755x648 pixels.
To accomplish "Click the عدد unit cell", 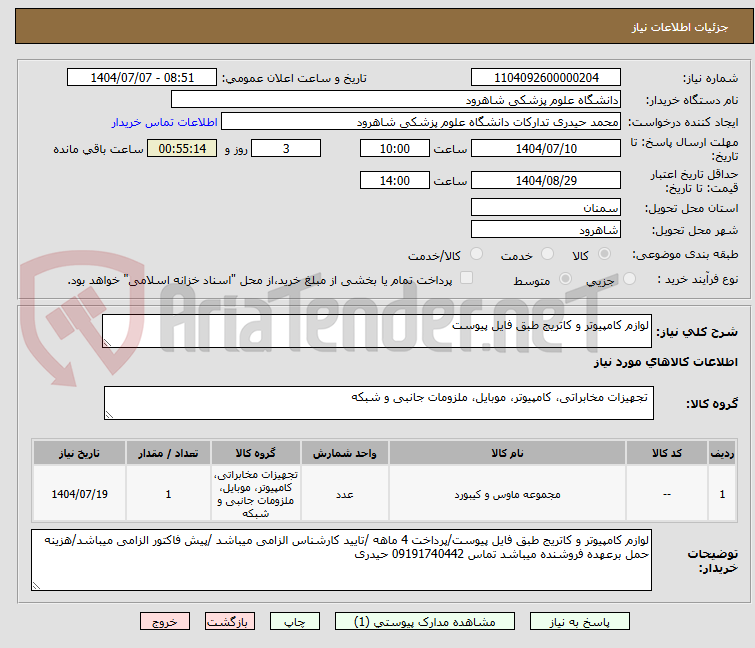I will pos(344,494).
